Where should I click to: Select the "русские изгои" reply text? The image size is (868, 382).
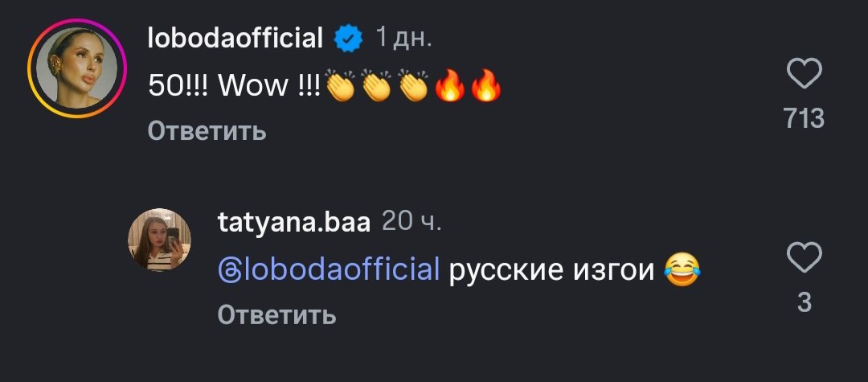coord(551,271)
